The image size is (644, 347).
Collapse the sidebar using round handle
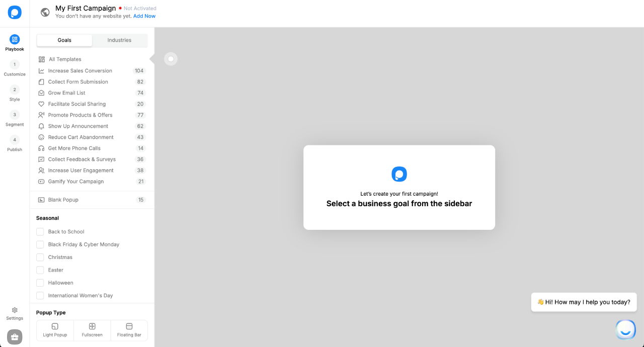171,59
